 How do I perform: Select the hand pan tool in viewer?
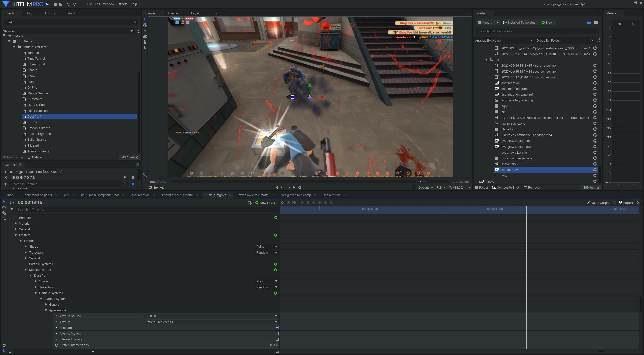coord(145,25)
